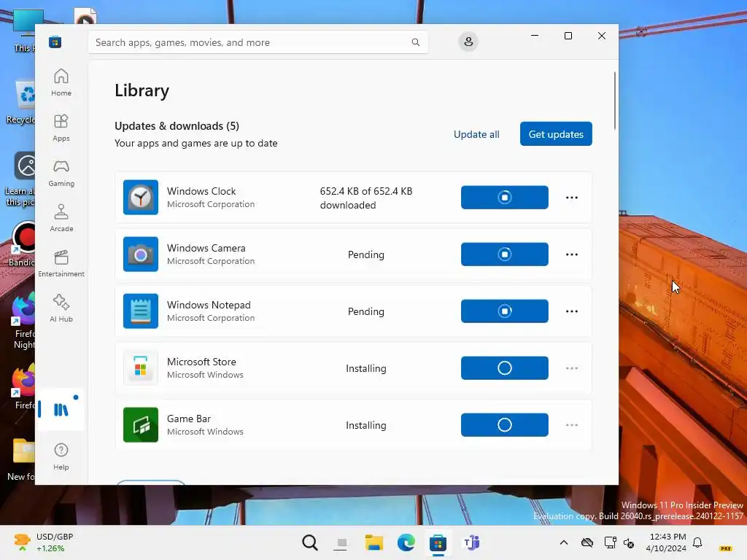Click the Game Bar installing progress button

(505, 425)
